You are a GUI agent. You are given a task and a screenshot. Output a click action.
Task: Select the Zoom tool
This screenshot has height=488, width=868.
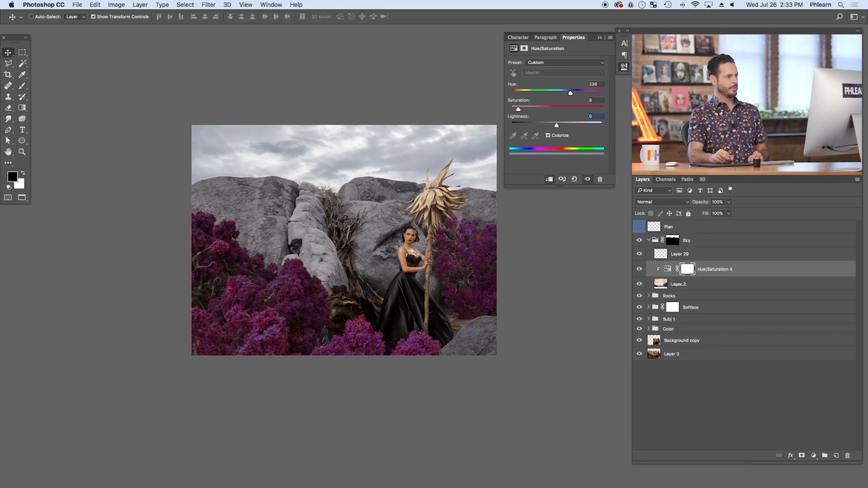point(22,152)
